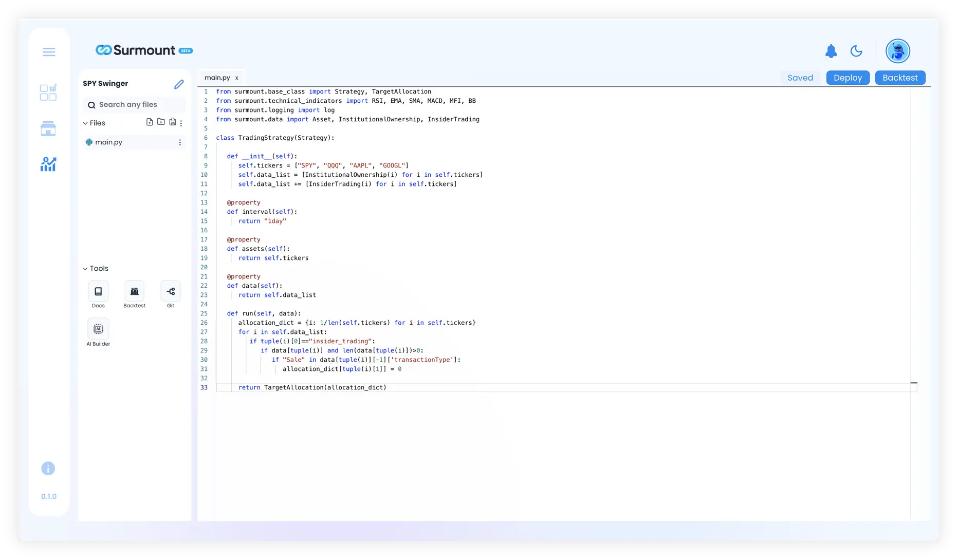The image size is (958, 560).
Task: Open the Git tool
Action: (171, 291)
